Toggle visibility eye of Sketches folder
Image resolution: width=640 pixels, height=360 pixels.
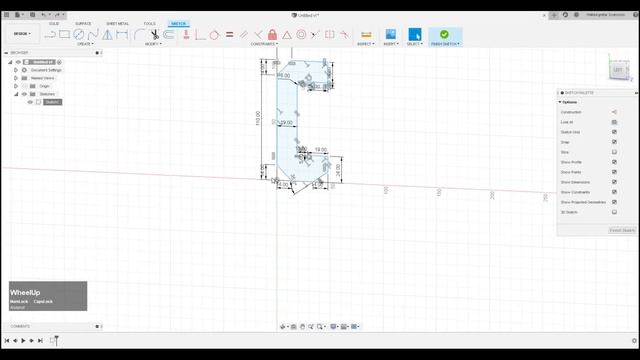[24, 94]
